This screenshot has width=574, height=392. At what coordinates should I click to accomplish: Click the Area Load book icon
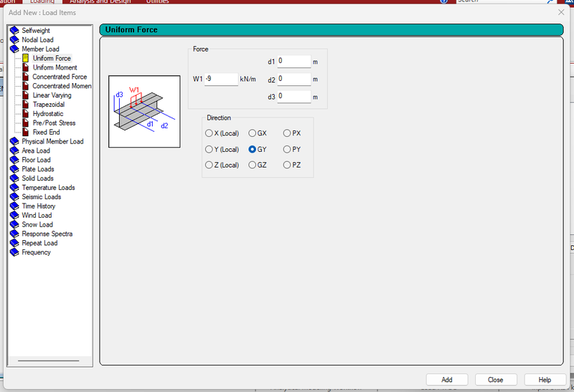[14, 150]
